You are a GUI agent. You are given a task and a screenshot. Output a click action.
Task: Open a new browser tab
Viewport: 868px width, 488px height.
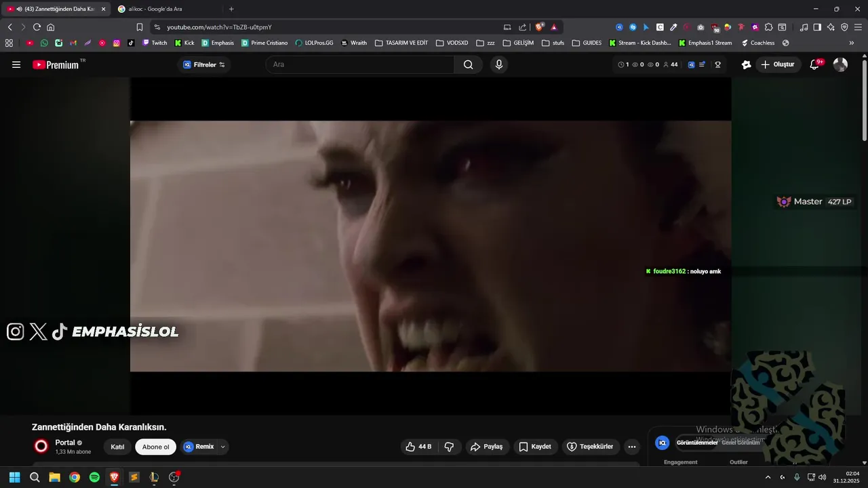[x=231, y=9]
